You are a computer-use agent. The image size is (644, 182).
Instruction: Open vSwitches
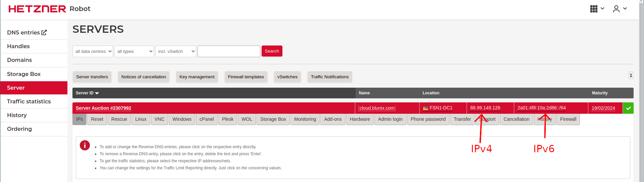coord(287,77)
